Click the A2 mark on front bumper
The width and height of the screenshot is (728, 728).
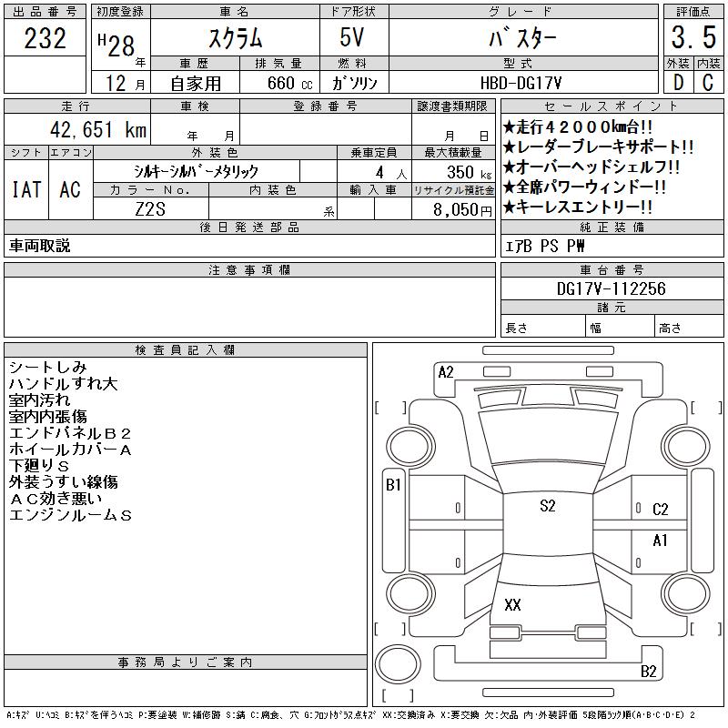click(x=446, y=372)
